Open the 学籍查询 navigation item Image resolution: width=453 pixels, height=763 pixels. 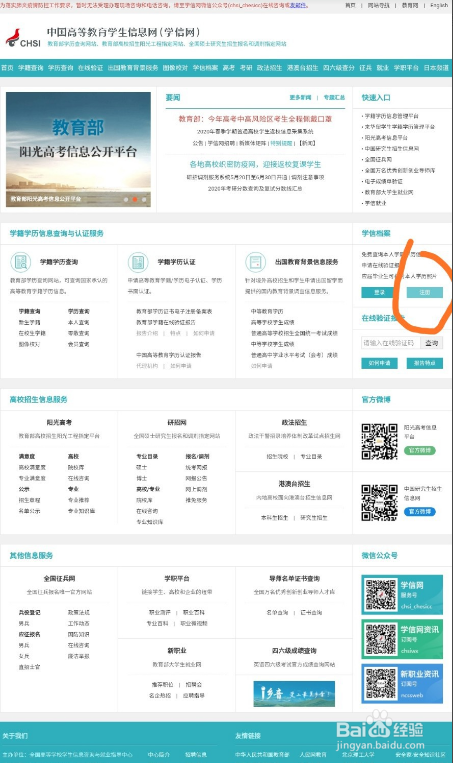pos(31,68)
